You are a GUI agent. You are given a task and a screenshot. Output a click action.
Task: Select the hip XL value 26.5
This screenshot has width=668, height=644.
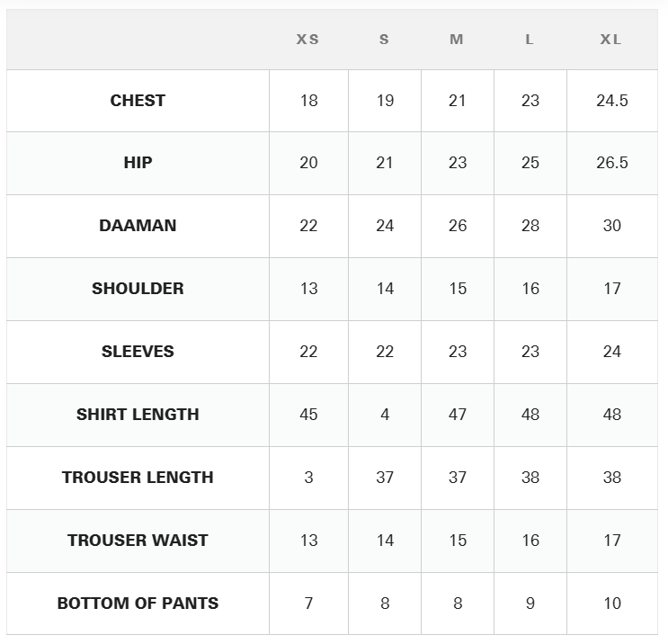[611, 163]
